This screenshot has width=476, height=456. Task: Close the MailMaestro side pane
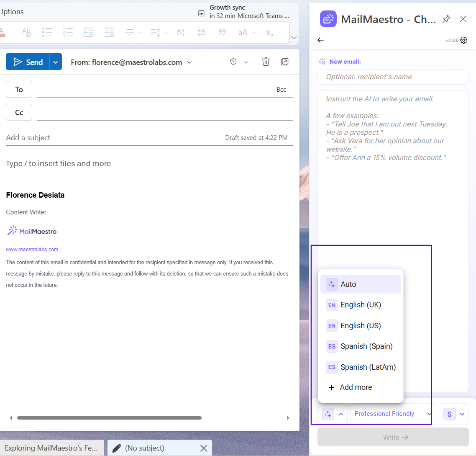click(463, 19)
